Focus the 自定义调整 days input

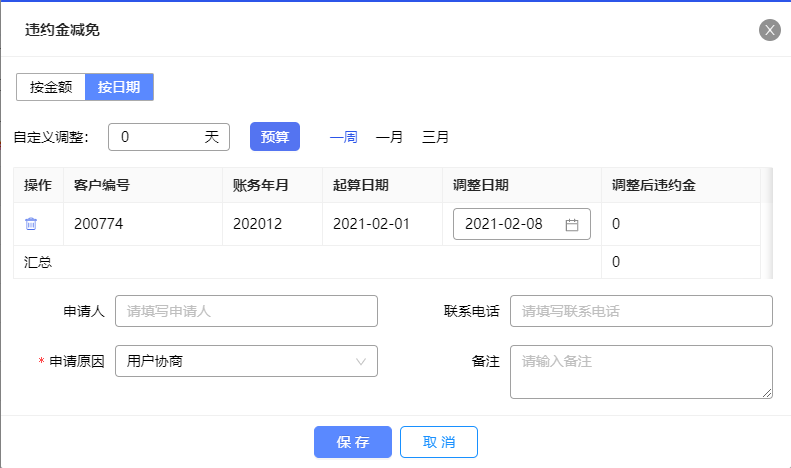169,137
